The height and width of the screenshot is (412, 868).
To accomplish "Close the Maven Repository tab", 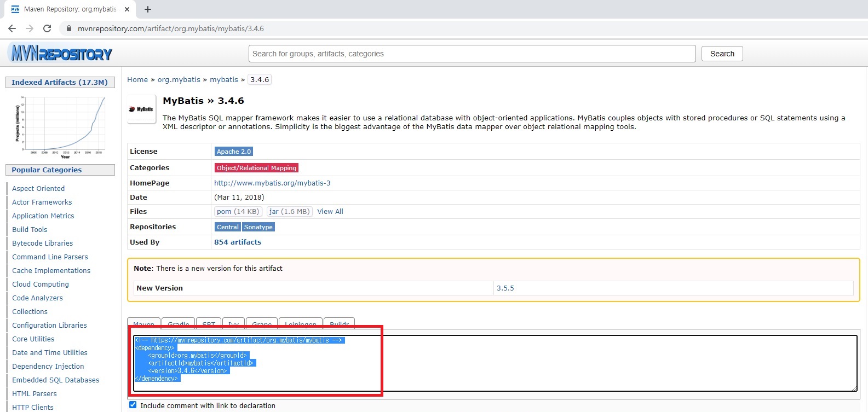I will coord(127,9).
